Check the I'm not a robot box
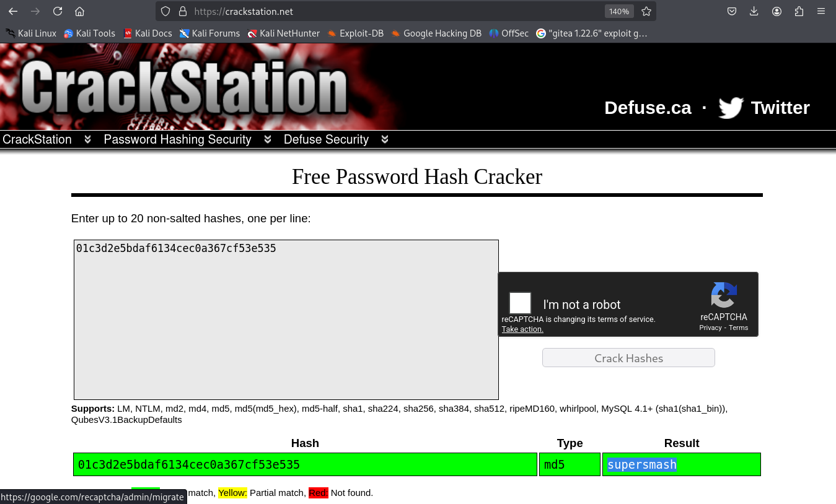Image resolution: width=836 pixels, height=504 pixels. (520, 303)
